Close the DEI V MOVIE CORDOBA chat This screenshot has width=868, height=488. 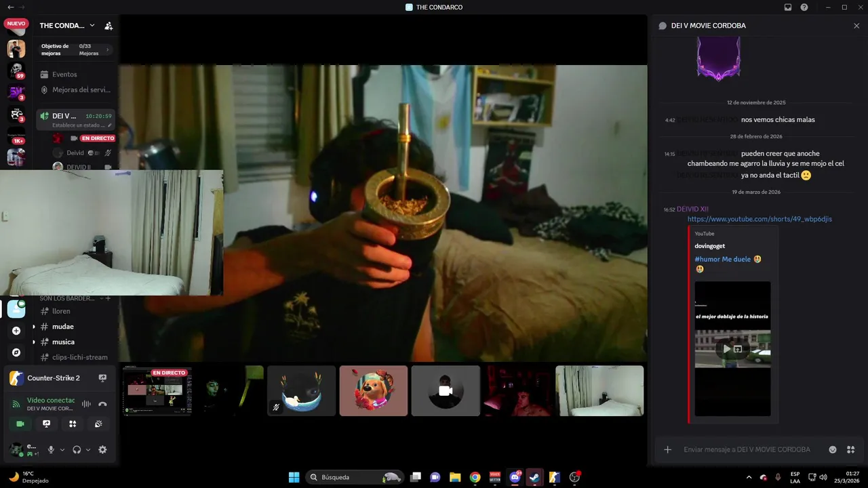[856, 26]
